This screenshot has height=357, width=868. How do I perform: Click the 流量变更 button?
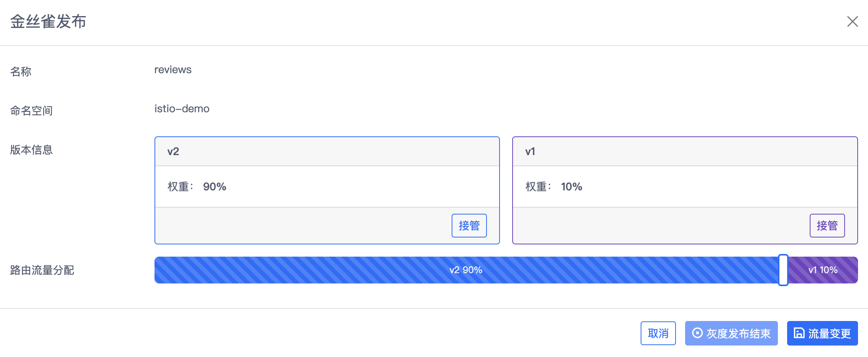822,333
